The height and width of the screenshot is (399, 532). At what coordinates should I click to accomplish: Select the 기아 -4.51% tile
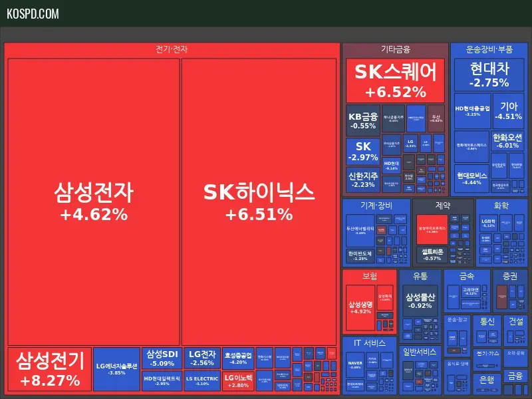pos(508,111)
